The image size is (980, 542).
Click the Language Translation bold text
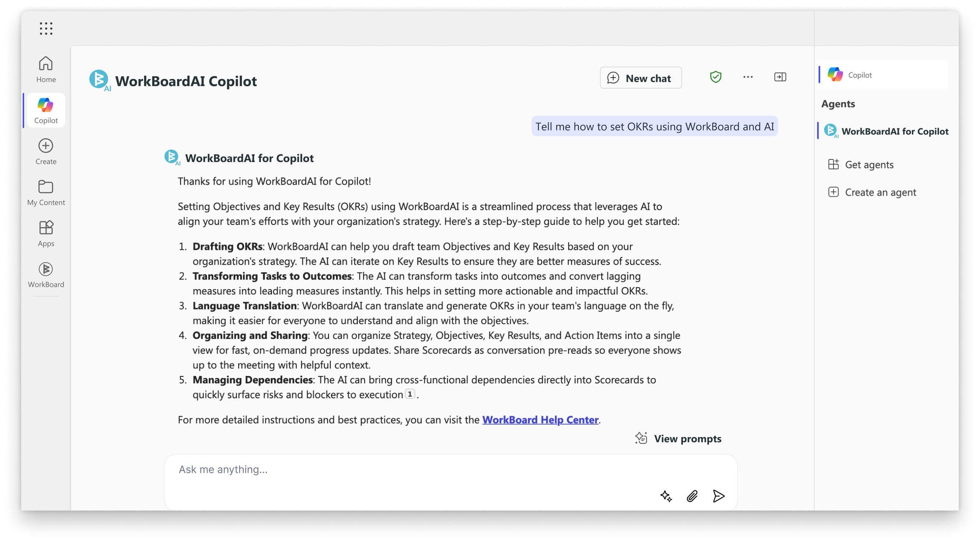coord(244,306)
